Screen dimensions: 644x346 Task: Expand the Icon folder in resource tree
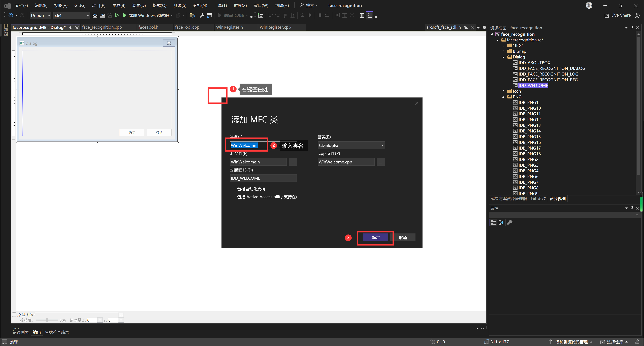click(503, 91)
